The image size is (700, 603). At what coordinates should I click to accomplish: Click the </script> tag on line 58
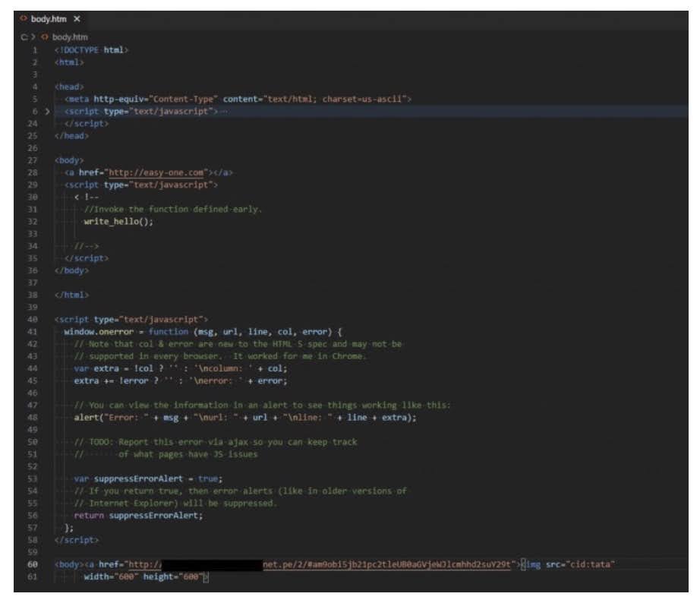[x=77, y=540]
